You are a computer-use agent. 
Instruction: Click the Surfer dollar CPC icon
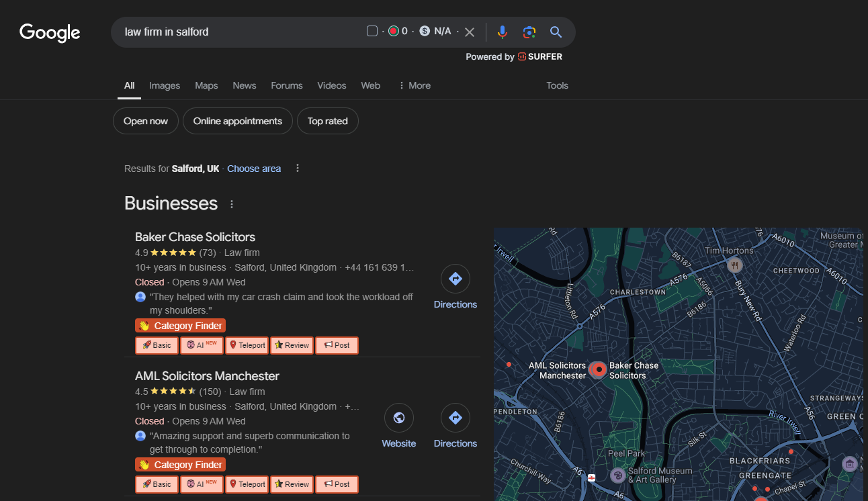pyautogui.click(x=425, y=31)
